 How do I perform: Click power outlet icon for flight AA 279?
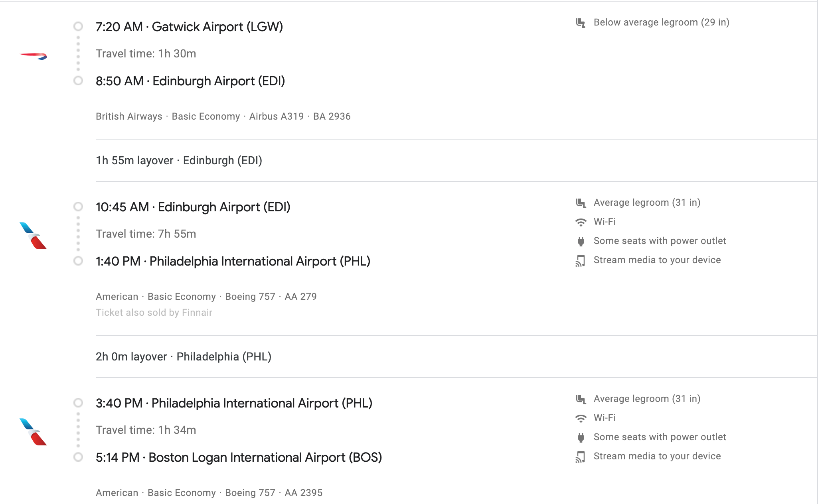click(581, 241)
